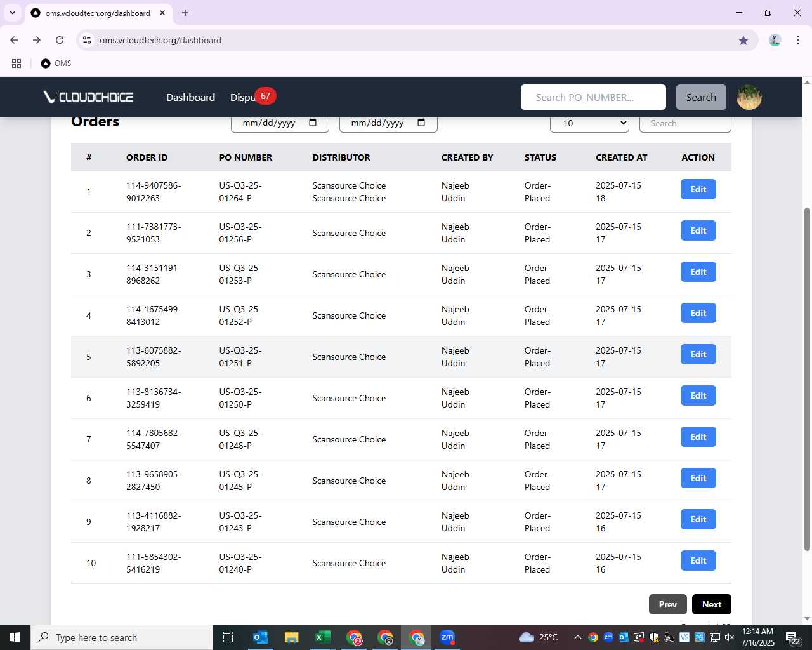This screenshot has height=650, width=812.
Task: Click Windows Security shield tray icon
Action: pos(654,637)
